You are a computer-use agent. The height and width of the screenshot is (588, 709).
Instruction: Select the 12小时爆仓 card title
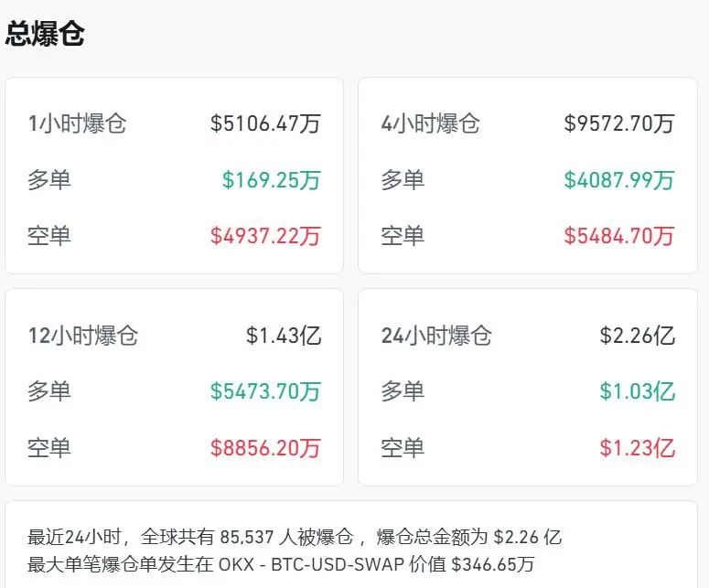(82, 336)
